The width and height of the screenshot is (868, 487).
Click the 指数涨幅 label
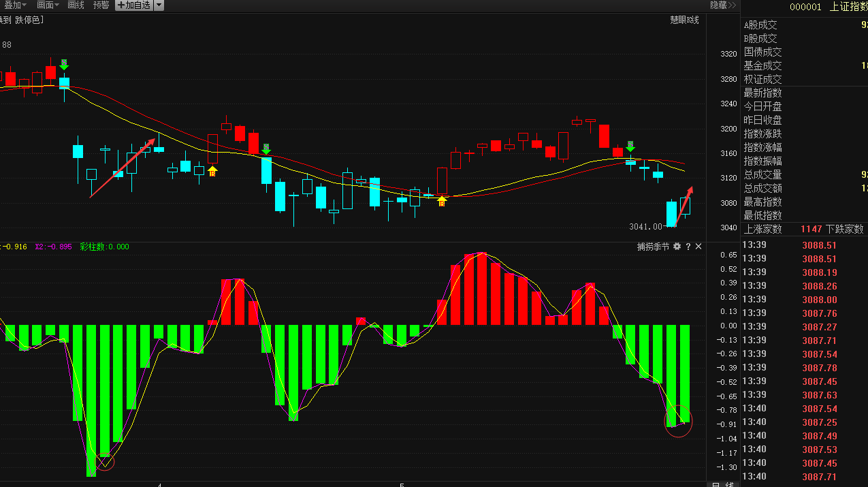click(x=762, y=147)
